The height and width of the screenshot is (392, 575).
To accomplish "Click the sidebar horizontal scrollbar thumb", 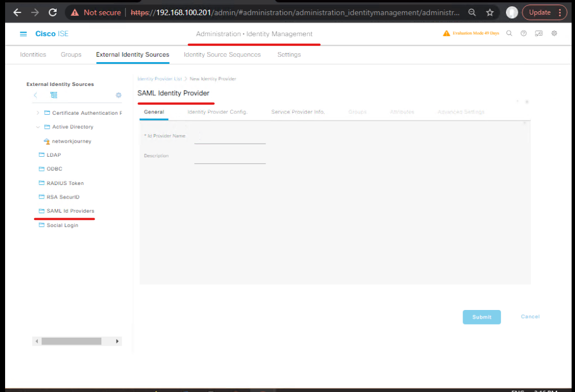I will pos(71,341).
